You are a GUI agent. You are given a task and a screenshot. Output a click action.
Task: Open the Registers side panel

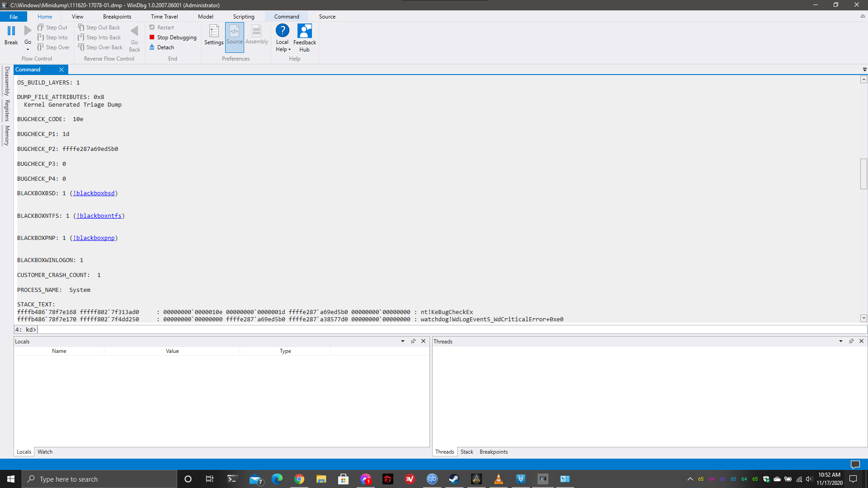(x=7, y=111)
